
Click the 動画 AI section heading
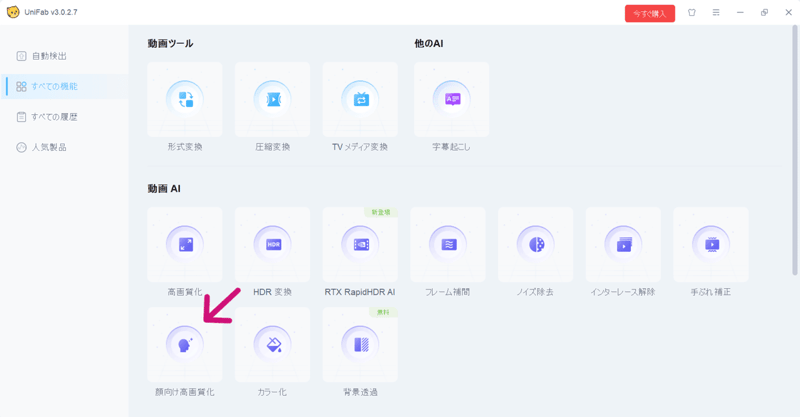point(164,189)
